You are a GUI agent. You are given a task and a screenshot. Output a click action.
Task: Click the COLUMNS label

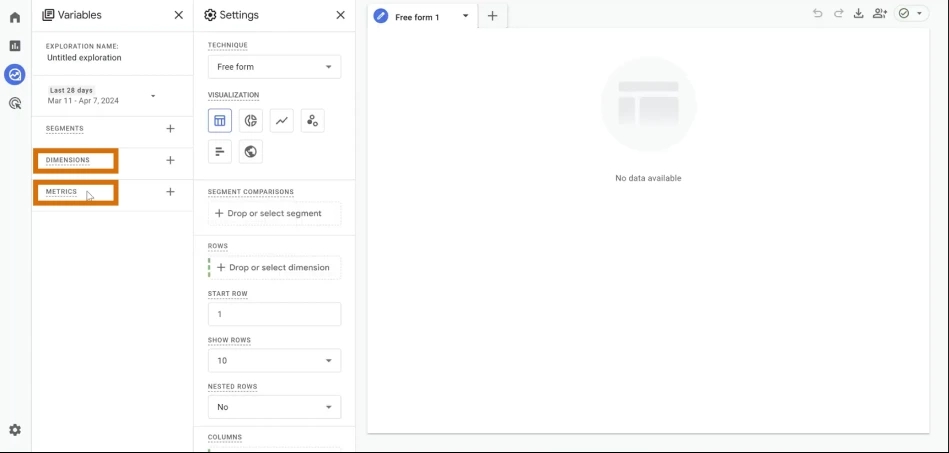225,437
